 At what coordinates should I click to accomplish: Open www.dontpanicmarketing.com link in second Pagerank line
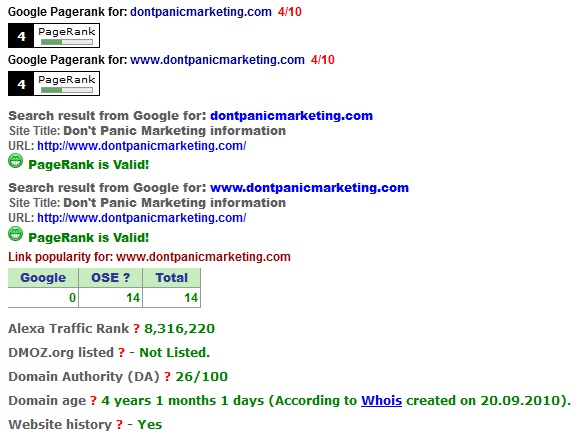[218, 60]
